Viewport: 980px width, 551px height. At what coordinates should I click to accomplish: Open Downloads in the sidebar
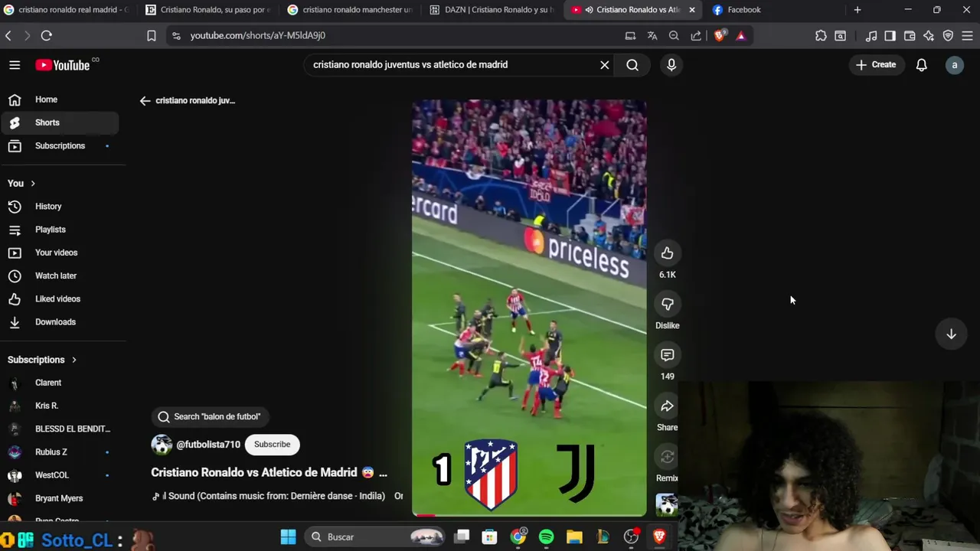pyautogui.click(x=60, y=322)
